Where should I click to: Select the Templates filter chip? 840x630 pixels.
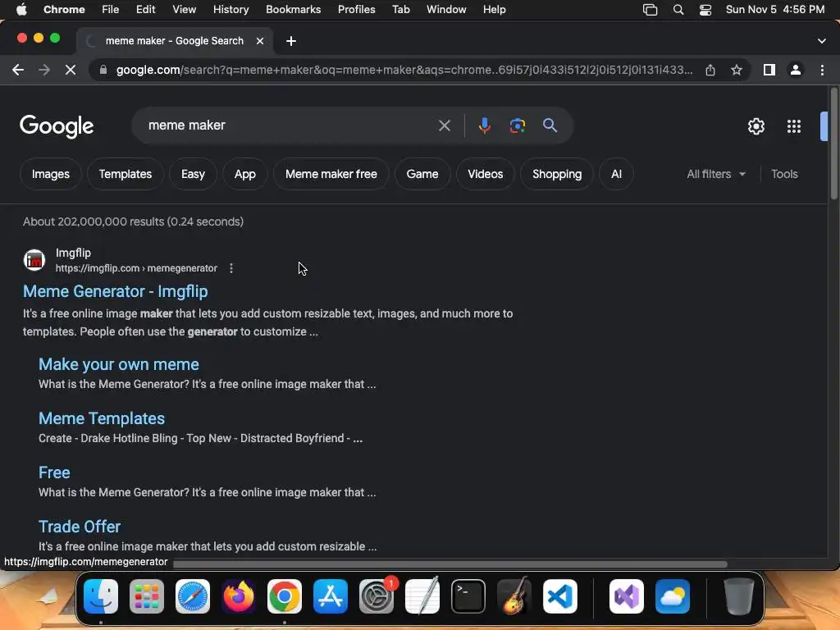(126, 174)
